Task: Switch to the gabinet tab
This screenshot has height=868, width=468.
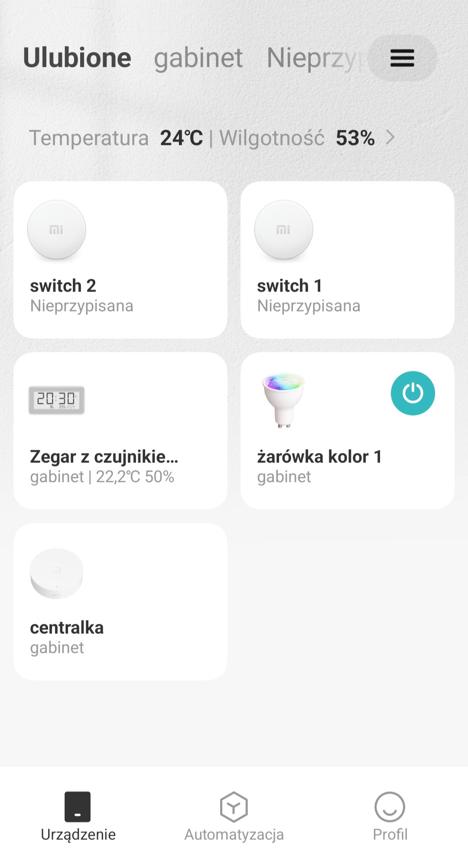Action: [198, 58]
